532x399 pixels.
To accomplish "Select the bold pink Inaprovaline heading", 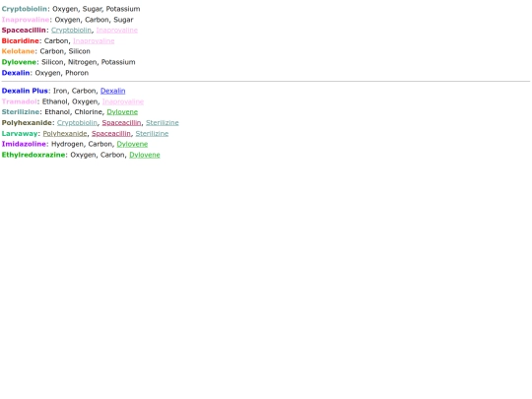I will point(26,20).
